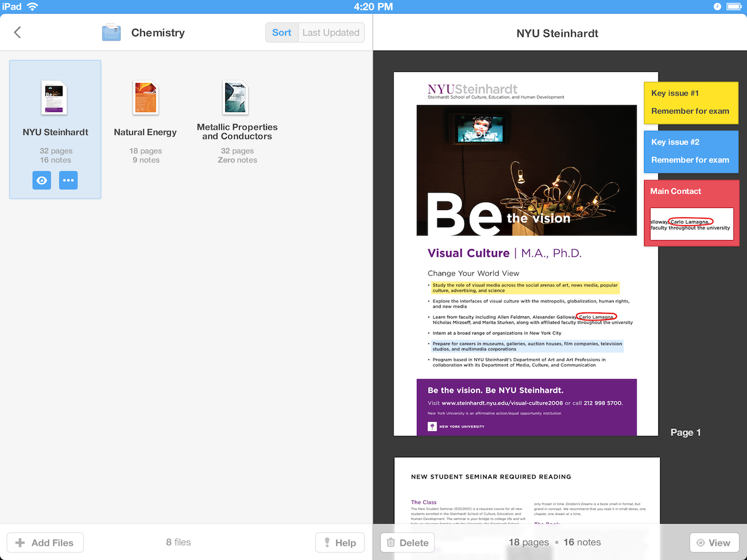Delete the document using Delete button
This screenshot has width=747, height=560.
click(x=407, y=543)
